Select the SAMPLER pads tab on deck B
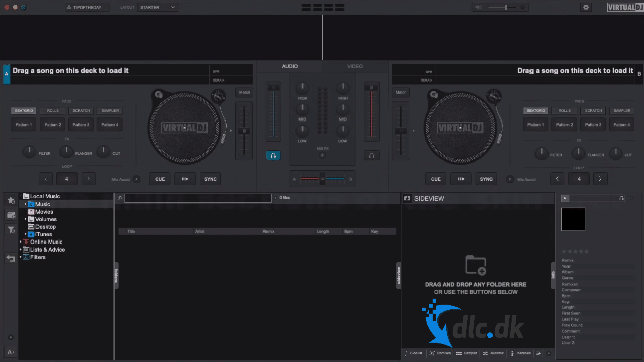The image size is (644, 362). coord(622,110)
